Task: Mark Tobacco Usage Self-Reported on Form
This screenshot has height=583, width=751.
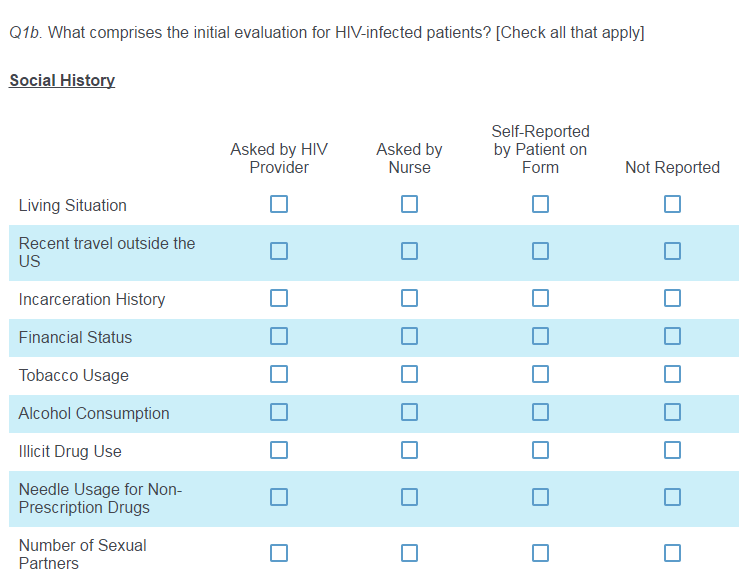Action: tap(540, 374)
